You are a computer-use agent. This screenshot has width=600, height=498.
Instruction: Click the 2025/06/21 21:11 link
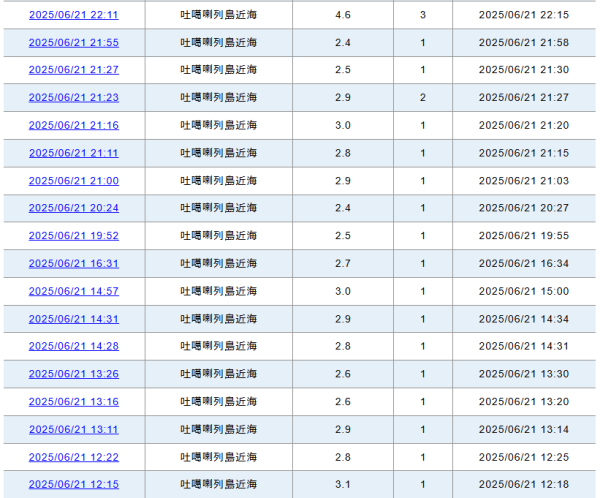coord(73,153)
